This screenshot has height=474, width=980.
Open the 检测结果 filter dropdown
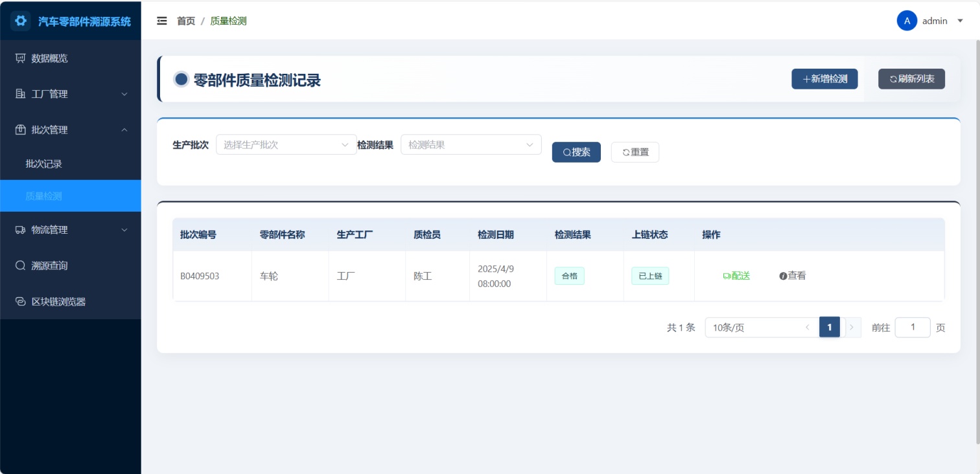tap(471, 145)
